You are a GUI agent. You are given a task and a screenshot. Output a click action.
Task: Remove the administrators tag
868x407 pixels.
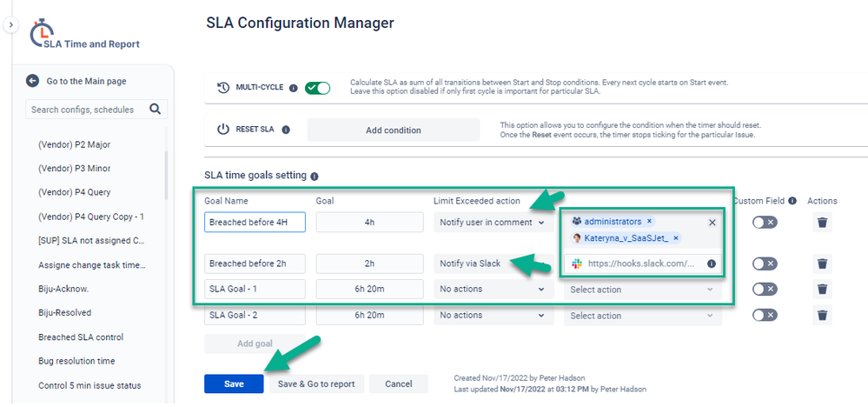649,222
